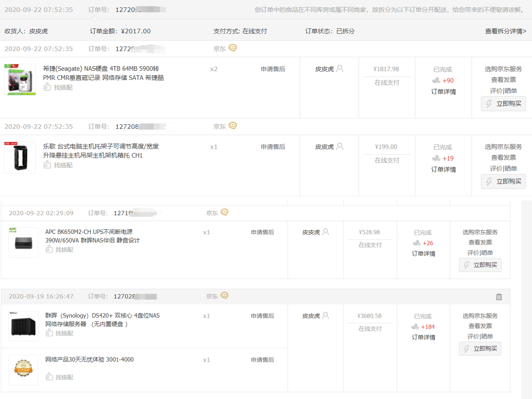Open 订单详情 for ¥1817.98 order

click(443, 92)
